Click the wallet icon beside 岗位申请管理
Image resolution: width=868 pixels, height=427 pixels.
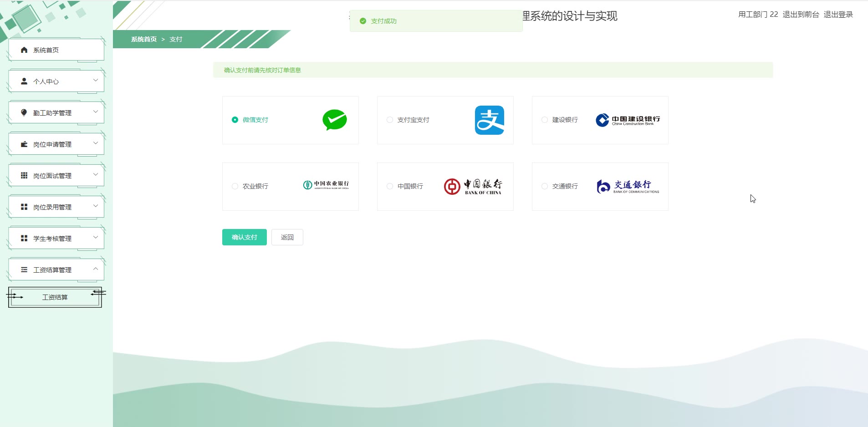pyautogui.click(x=24, y=144)
